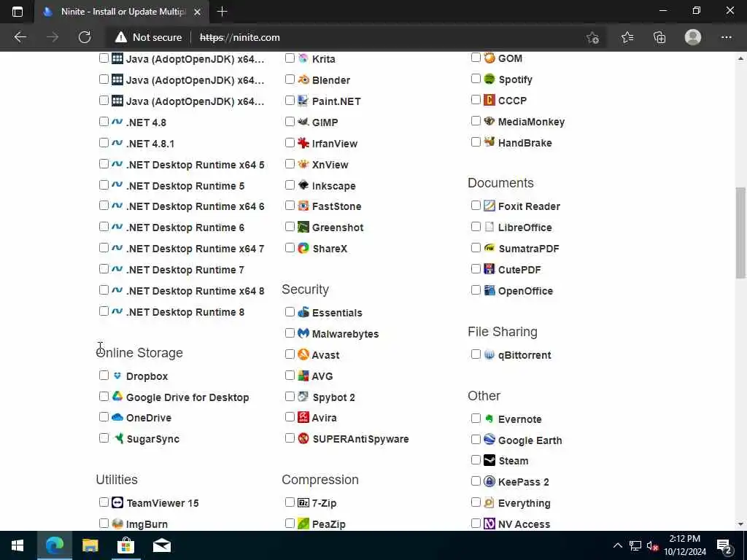Click the NV Access label
The height and width of the screenshot is (560, 747).
click(x=524, y=524)
